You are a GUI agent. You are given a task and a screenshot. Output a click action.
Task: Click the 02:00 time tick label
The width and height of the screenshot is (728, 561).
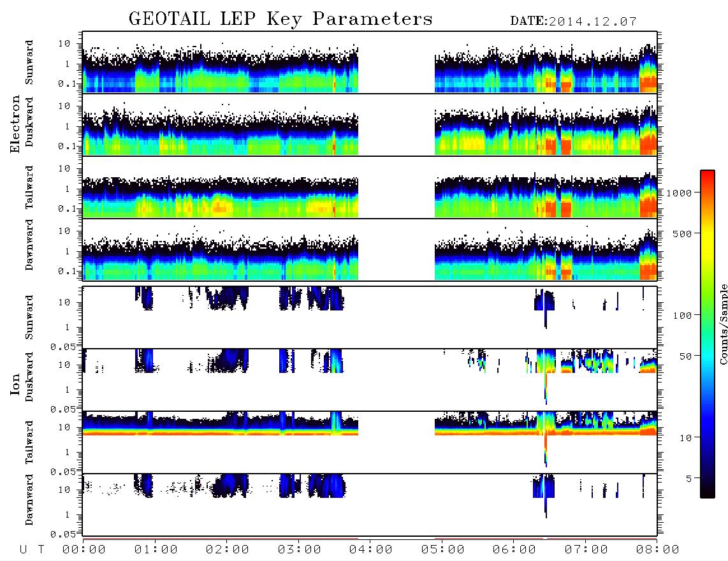pyautogui.click(x=228, y=550)
